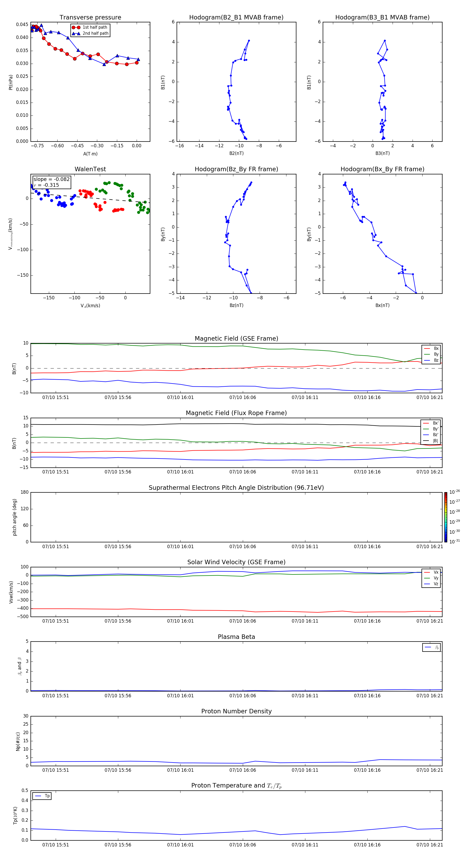473x868 pixels.
Task: Click the 'A(T·m)' axis label
Action: (x=90, y=154)
